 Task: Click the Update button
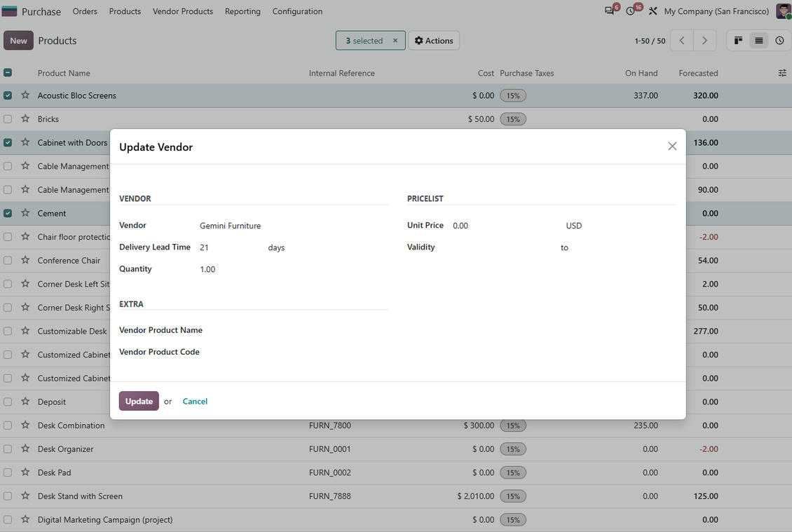click(x=139, y=401)
